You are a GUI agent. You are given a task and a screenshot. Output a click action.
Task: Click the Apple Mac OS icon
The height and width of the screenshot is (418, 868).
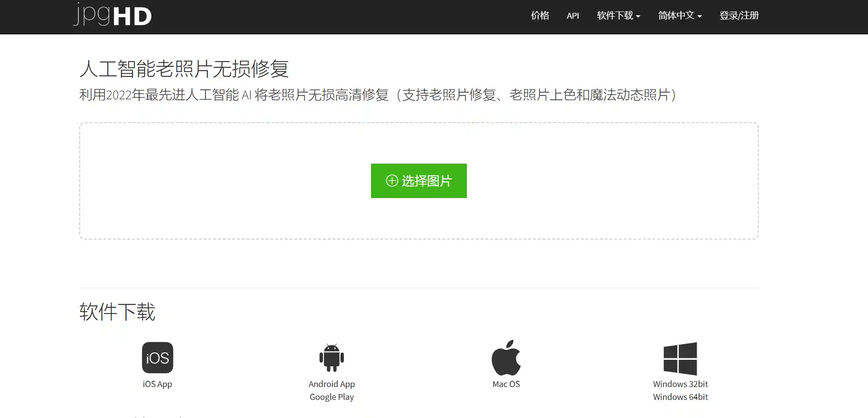coord(506,357)
